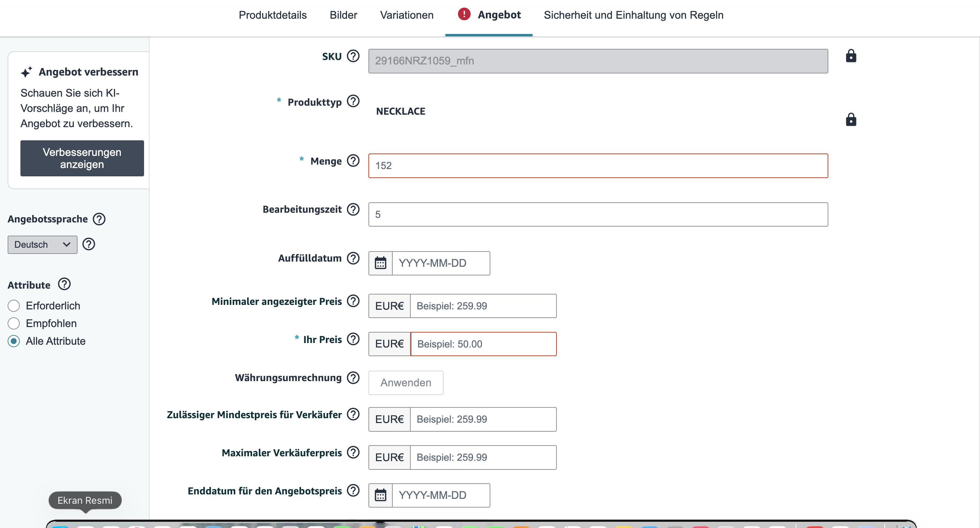Switch to the Produktdetails tab

[x=273, y=15]
